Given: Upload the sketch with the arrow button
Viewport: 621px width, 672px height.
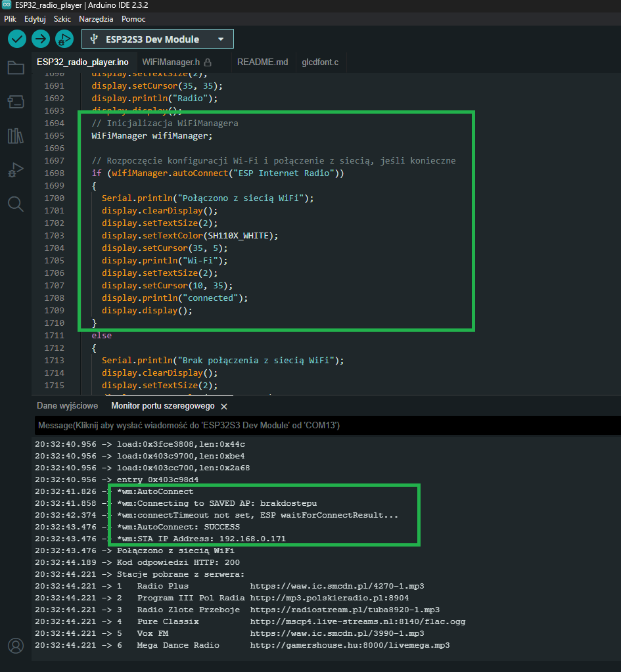Looking at the screenshot, I should [x=41, y=39].
